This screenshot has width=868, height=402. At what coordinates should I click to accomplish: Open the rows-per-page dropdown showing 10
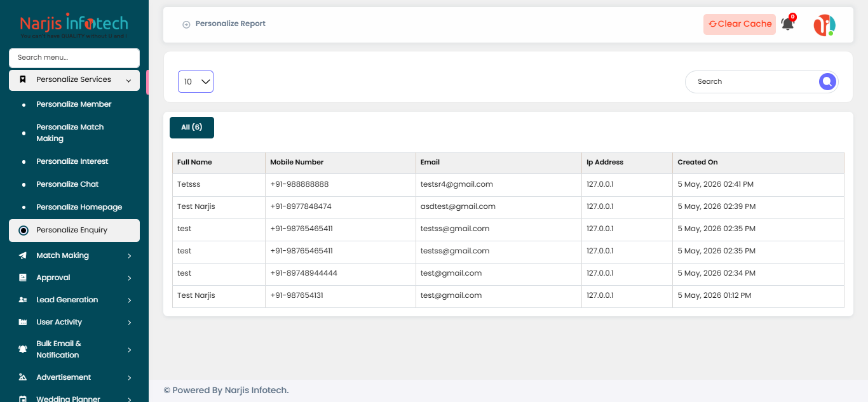196,81
